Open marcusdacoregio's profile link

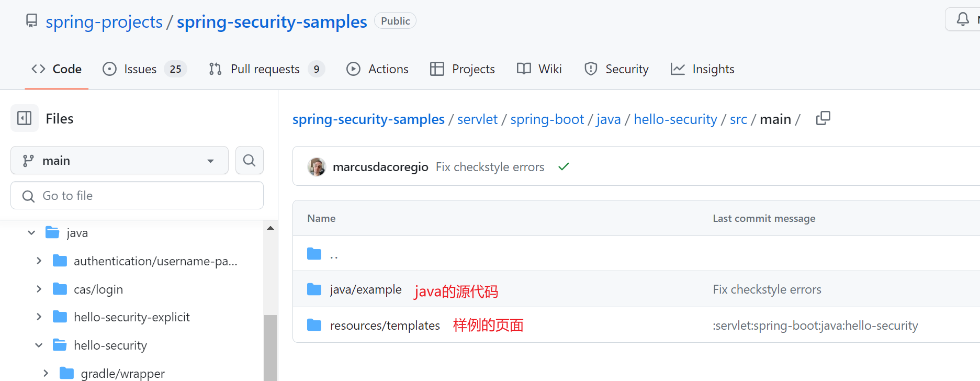point(380,167)
